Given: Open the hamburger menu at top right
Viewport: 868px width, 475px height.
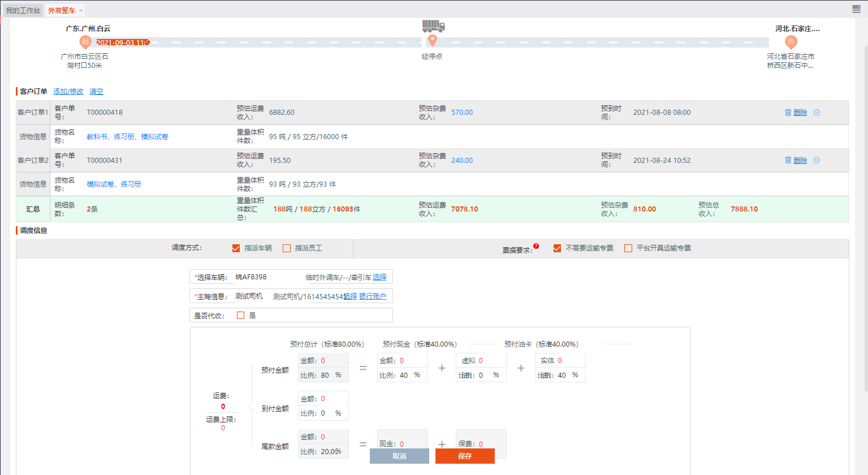Looking at the screenshot, I should coord(856,9).
